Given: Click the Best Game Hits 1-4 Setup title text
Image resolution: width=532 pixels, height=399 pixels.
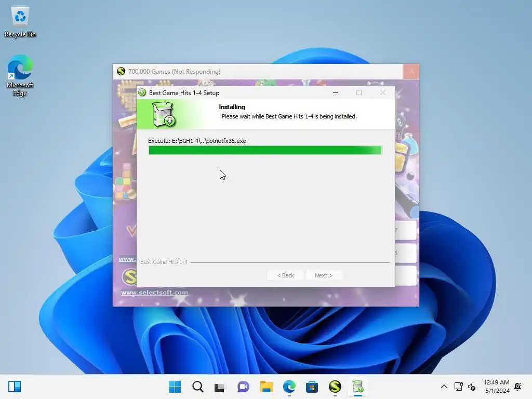Looking at the screenshot, I should tap(184, 92).
